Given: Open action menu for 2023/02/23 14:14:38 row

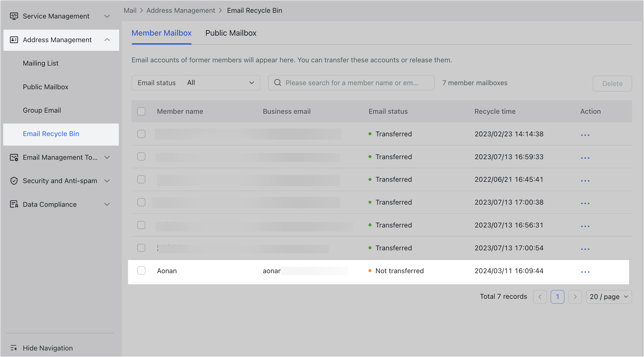Looking at the screenshot, I should (x=585, y=135).
